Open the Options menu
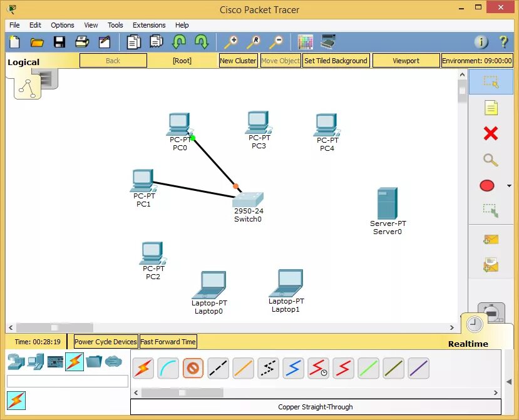 62,25
